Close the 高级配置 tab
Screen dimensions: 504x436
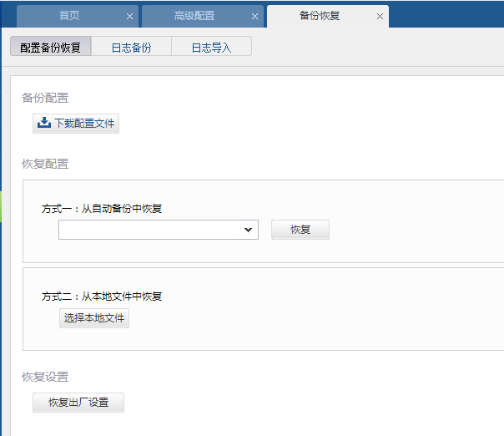pos(255,17)
